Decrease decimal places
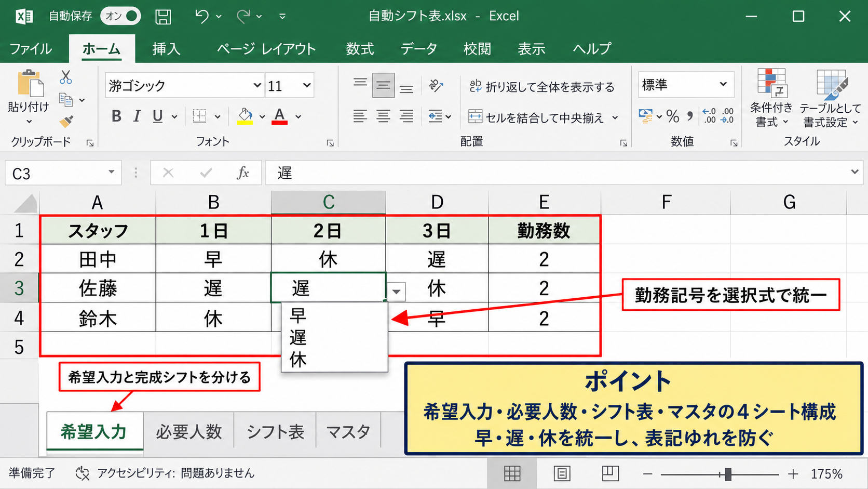The width and height of the screenshot is (868, 489). [x=727, y=115]
